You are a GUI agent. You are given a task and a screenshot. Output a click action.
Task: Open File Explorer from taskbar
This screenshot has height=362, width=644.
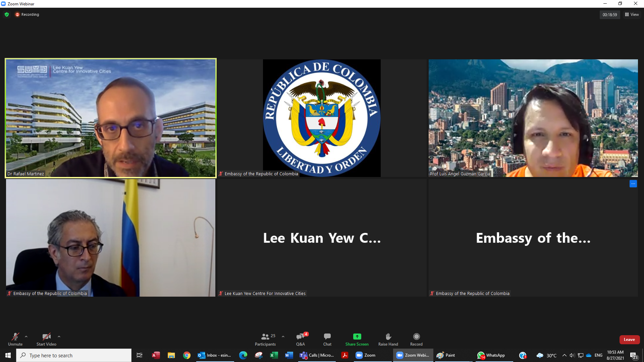171,355
